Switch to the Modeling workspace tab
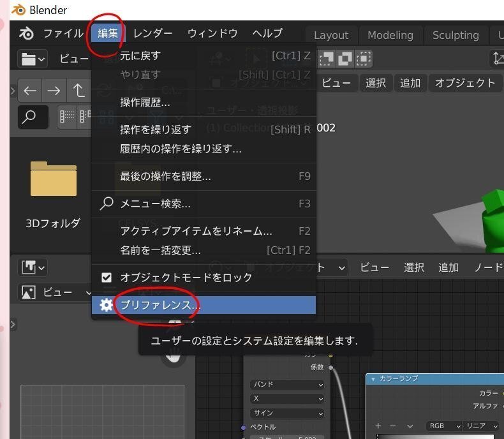Screen dimensions: 504x439 pos(390,35)
